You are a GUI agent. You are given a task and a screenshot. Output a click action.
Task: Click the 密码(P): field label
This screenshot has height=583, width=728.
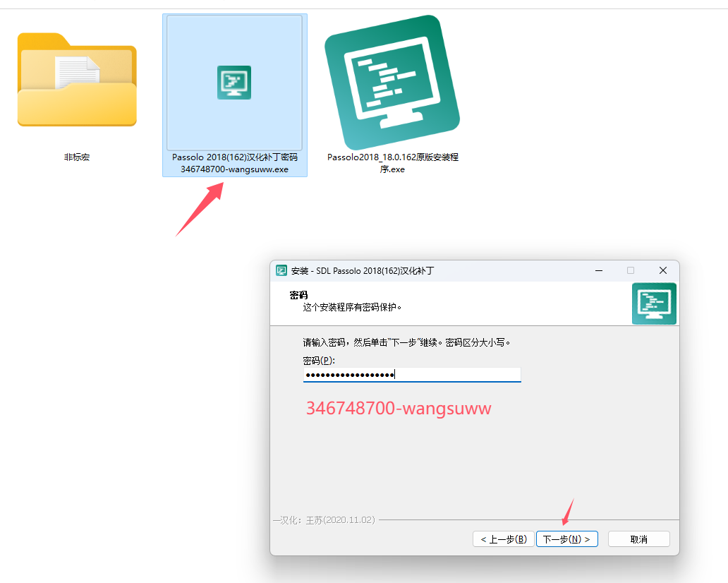pos(319,361)
